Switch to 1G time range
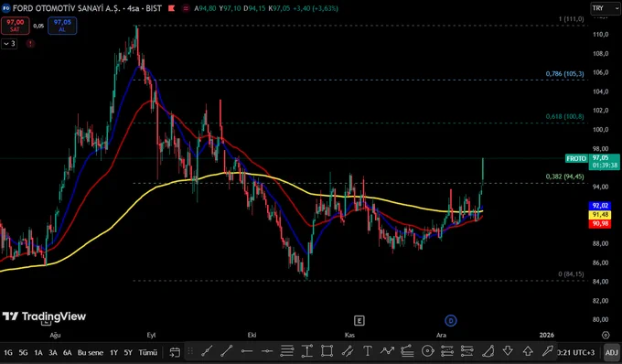The image size is (622, 364). tap(8, 352)
